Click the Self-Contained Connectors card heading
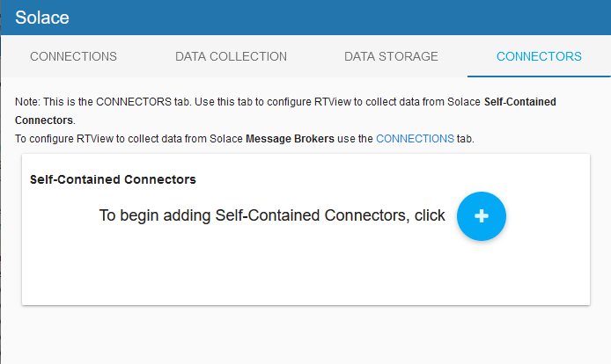 [x=113, y=179]
